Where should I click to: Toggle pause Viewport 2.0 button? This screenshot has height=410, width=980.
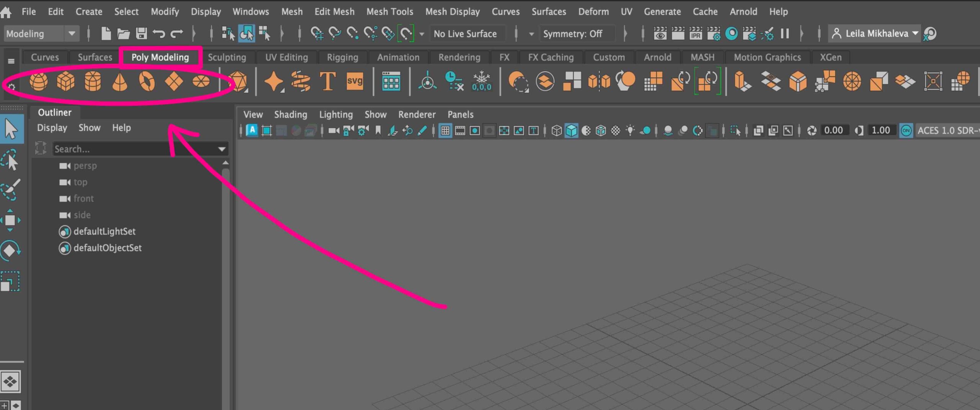785,34
